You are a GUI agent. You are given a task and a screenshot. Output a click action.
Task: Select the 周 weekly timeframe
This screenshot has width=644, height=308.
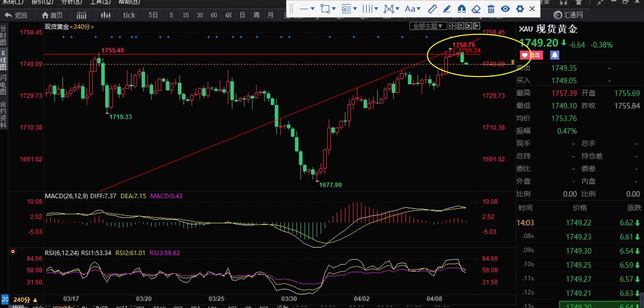click(x=256, y=15)
